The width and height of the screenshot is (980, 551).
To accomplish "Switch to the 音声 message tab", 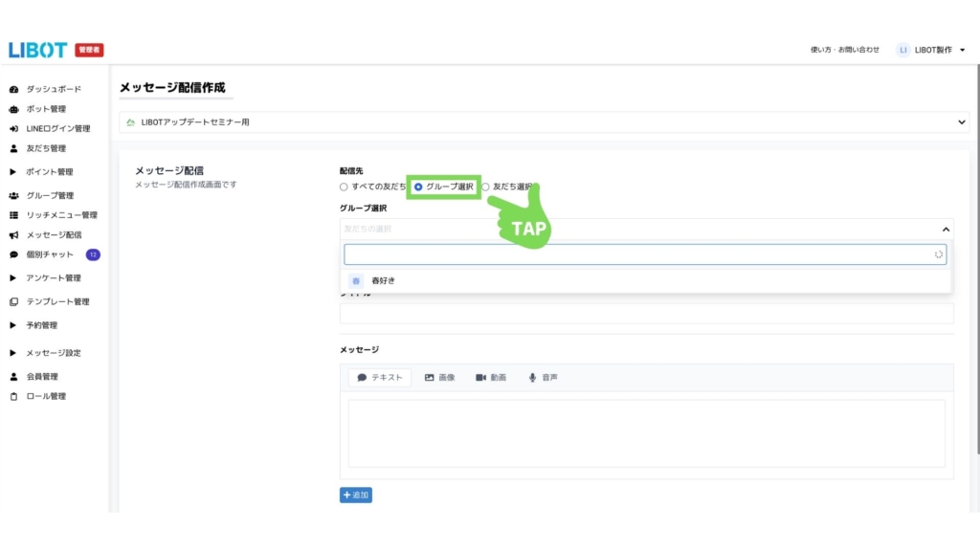I will (543, 378).
